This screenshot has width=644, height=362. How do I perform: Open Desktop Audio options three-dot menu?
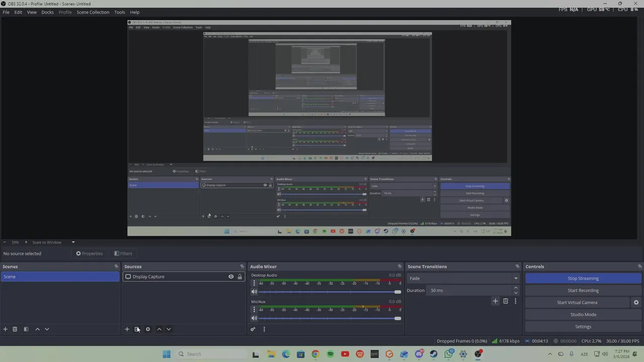coord(254,283)
